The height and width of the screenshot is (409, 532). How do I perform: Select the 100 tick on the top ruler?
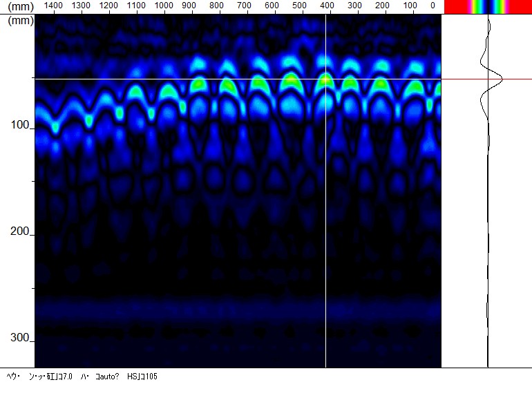coord(410,6)
